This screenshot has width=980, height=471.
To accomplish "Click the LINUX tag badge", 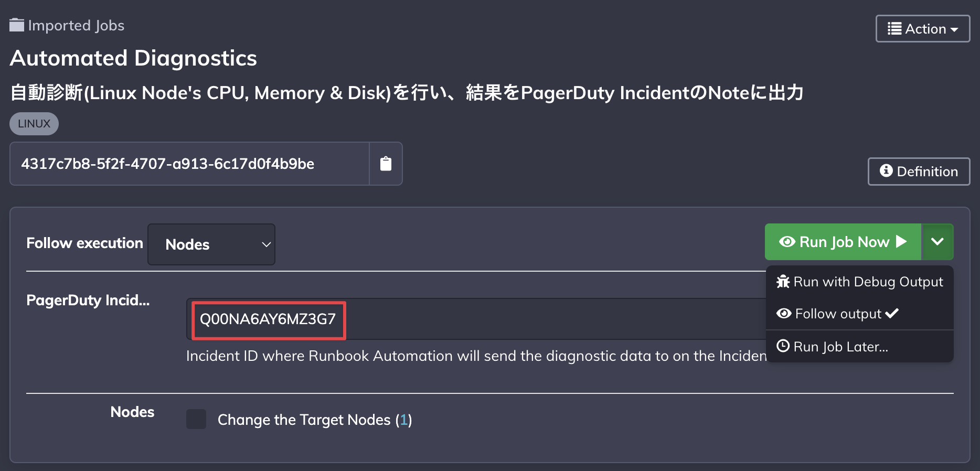I will 34,124.
